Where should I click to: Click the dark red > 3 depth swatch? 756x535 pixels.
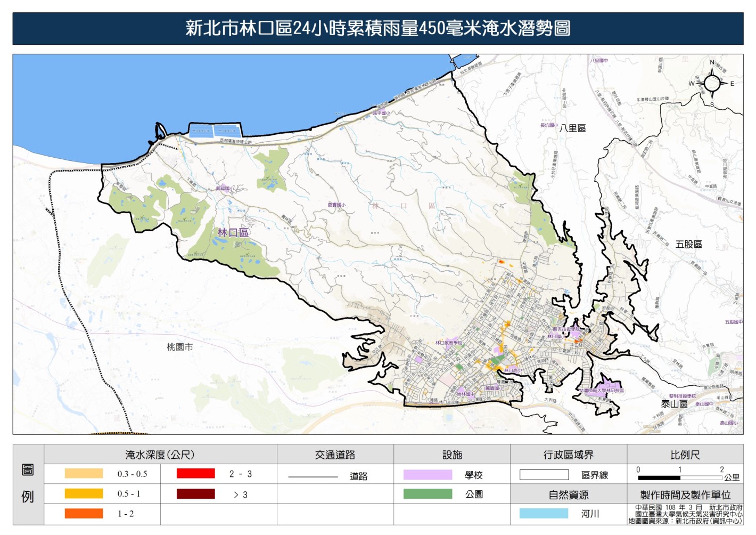[x=196, y=494]
